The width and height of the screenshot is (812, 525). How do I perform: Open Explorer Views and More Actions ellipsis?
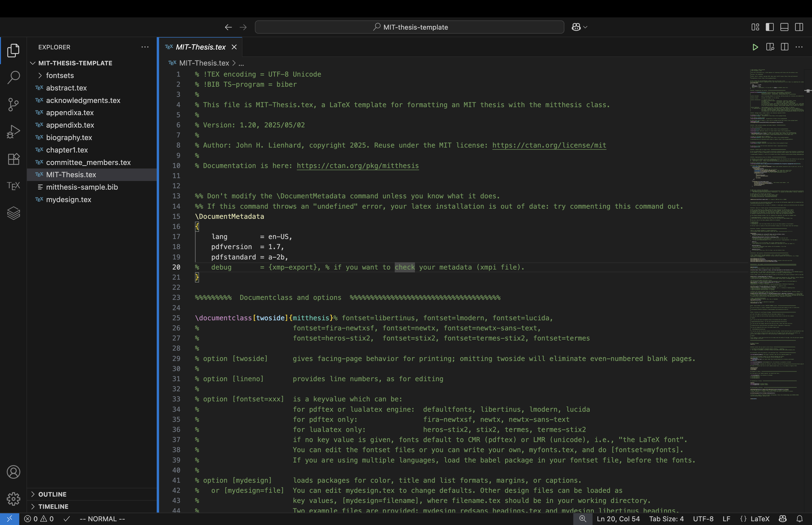(x=145, y=47)
